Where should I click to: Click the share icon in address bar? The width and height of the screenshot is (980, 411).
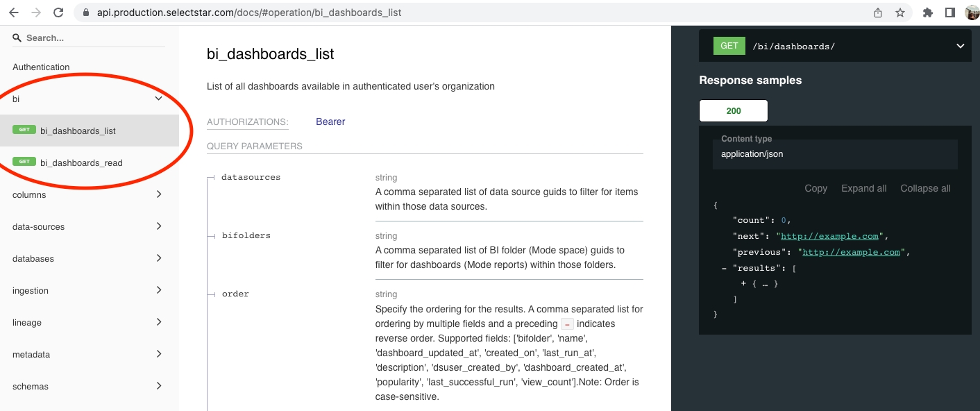point(878,12)
